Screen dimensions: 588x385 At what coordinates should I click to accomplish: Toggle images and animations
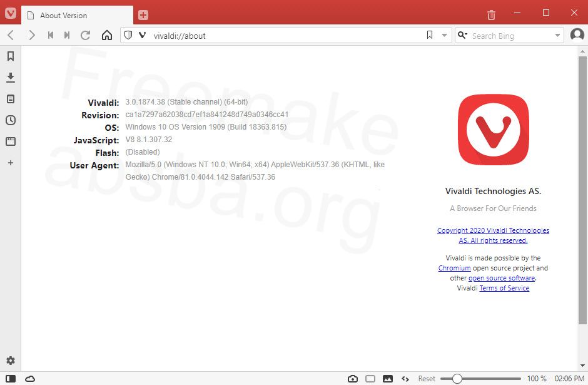pyautogui.click(x=388, y=379)
